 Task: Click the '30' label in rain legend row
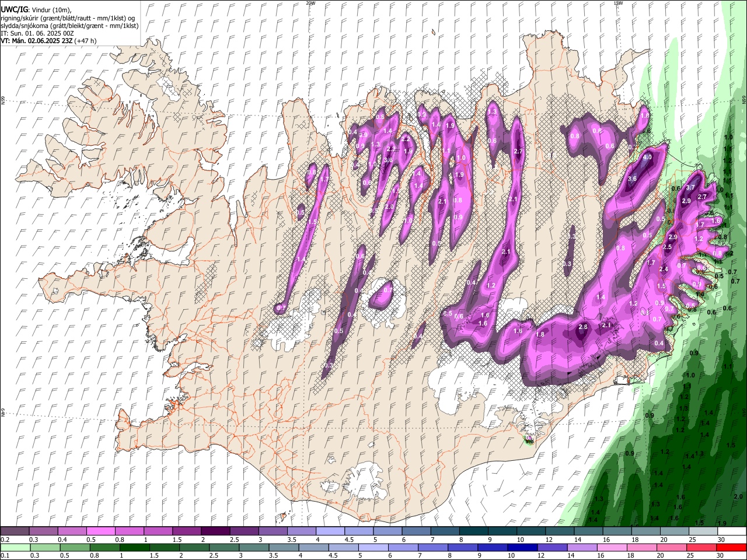click(x=720, y=555)
